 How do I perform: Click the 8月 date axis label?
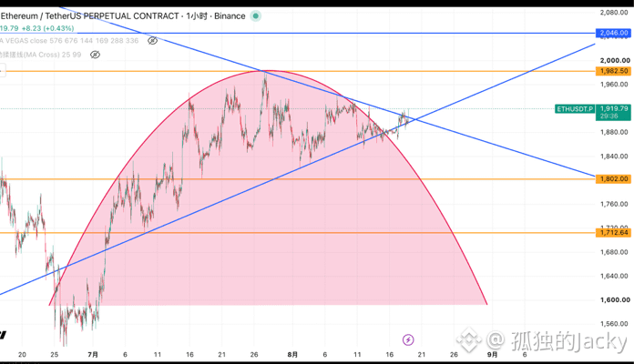pos(292,355)
